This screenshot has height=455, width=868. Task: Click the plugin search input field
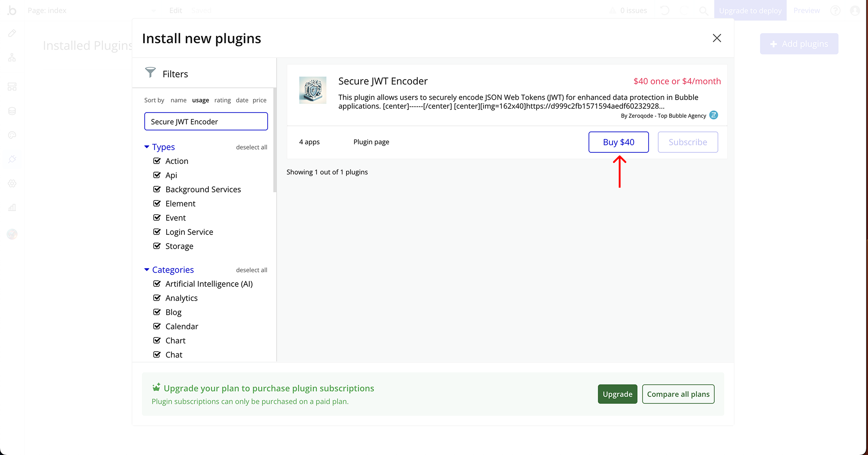(x=206, y=121)
